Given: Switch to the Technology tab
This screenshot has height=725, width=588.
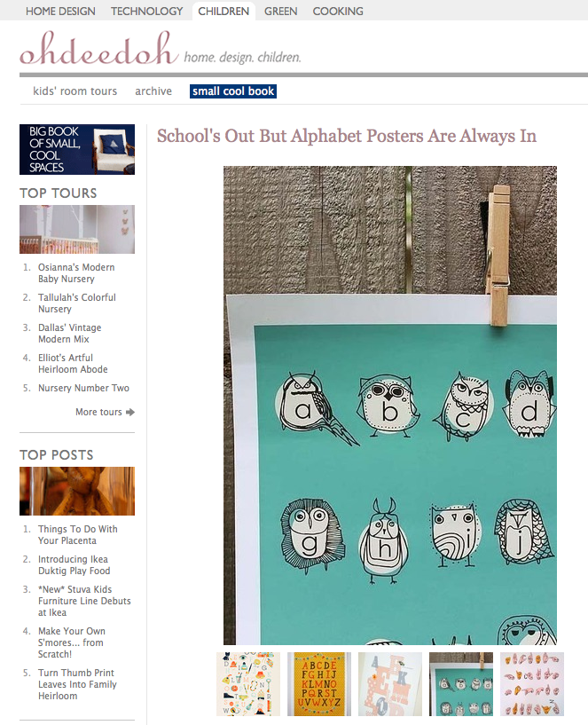Looking at the screenshot, I should [146, 12].
